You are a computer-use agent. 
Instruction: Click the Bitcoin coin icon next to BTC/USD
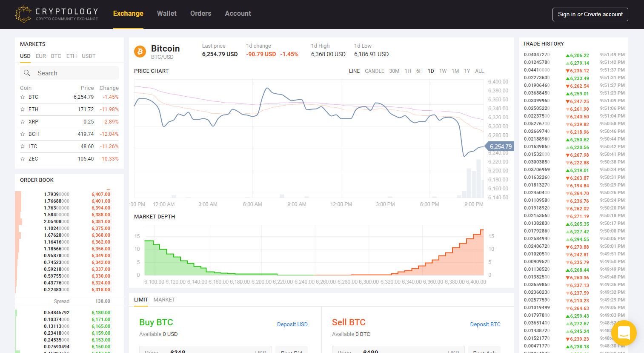pyautogui.click(x=140, y=51)
